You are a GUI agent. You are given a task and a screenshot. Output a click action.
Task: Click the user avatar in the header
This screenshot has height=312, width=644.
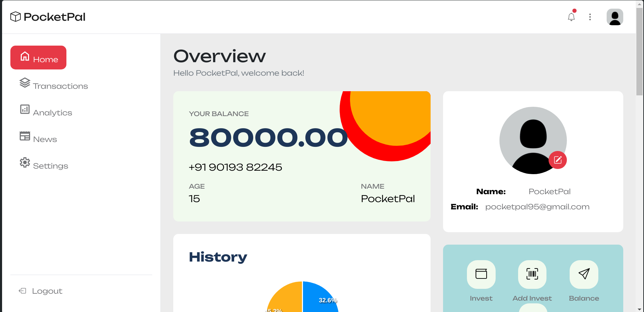[615, 17]
